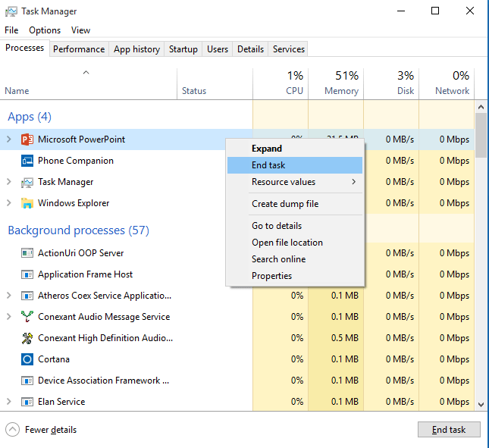Screen dimensions: 489x448
Task: Select the Application Frame Host name
Action: (85, 274)
